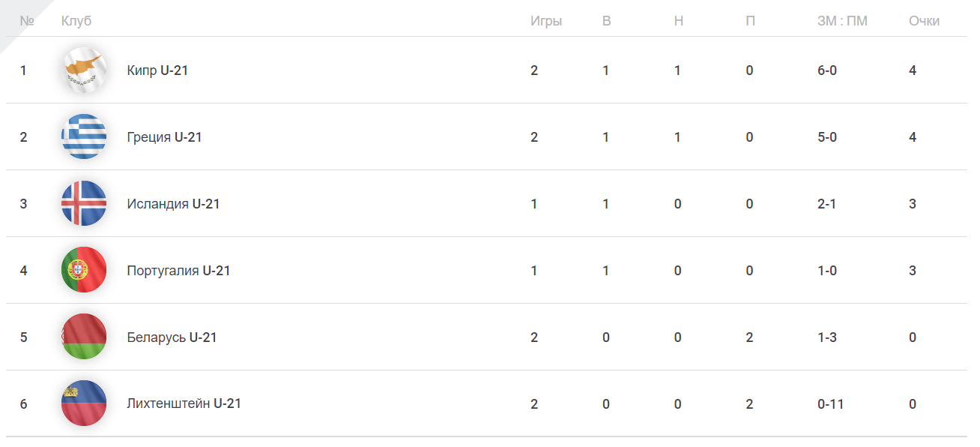Click the Клуб column header

[76, 22]
